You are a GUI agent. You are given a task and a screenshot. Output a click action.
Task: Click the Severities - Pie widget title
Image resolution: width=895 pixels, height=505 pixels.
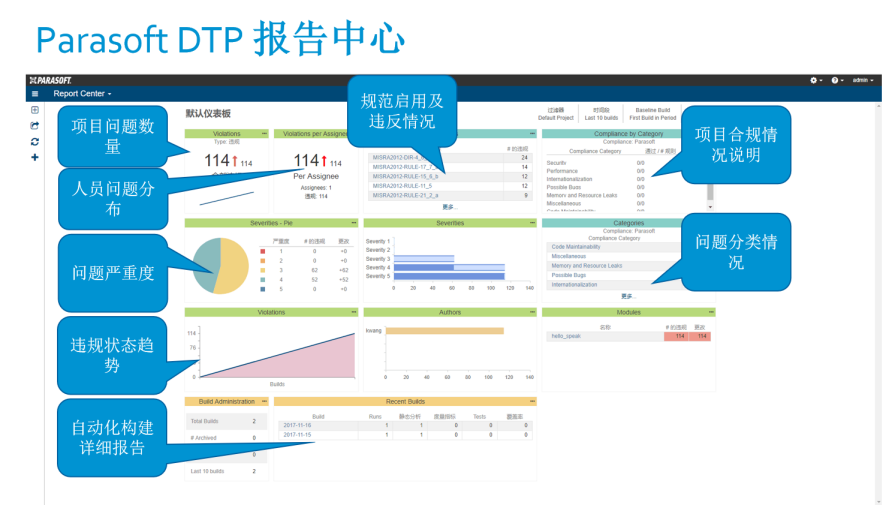point(271,223)
